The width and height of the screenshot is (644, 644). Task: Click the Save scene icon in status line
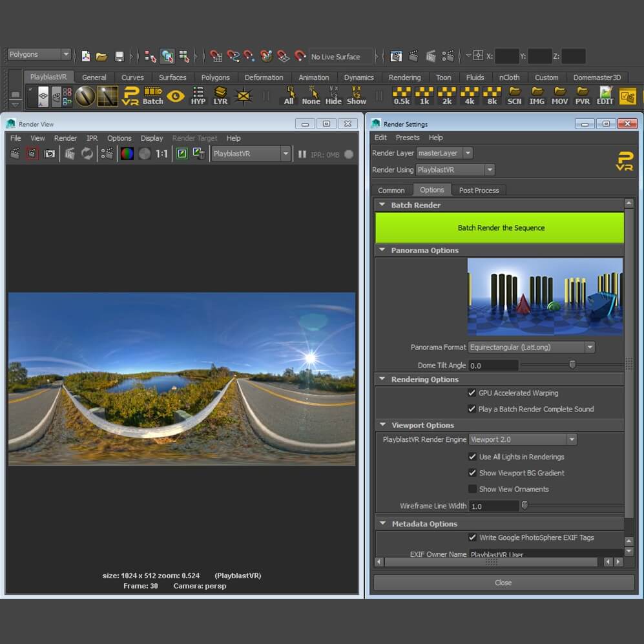[x=119, y=56]
